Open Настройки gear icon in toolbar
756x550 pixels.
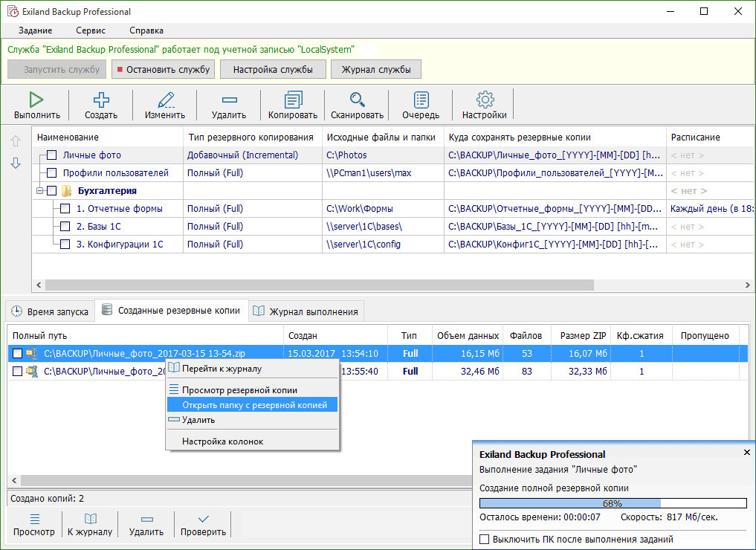[485, 100]
